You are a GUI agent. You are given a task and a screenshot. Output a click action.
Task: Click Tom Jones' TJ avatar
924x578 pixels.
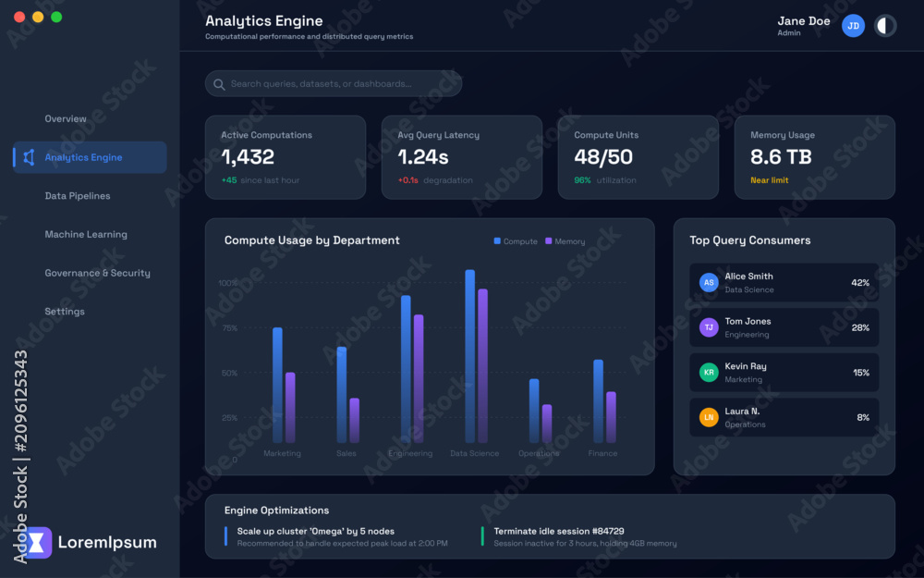tap(709, 327)
